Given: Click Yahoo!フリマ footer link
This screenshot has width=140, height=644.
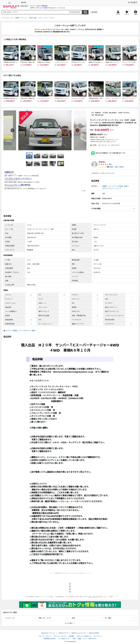Looking at the screenshot, I should [63, 633].
